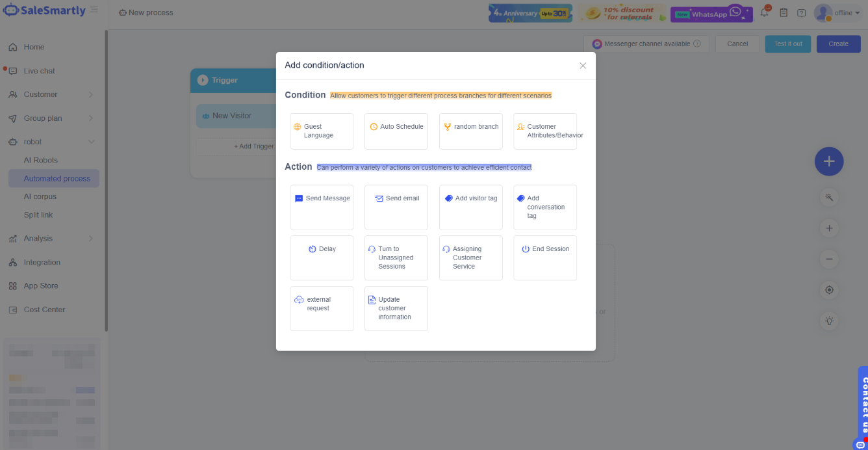The height and width of the screenshot is (450, 868).
Task: Select the Guest Language condition
Action: [322, 131]
